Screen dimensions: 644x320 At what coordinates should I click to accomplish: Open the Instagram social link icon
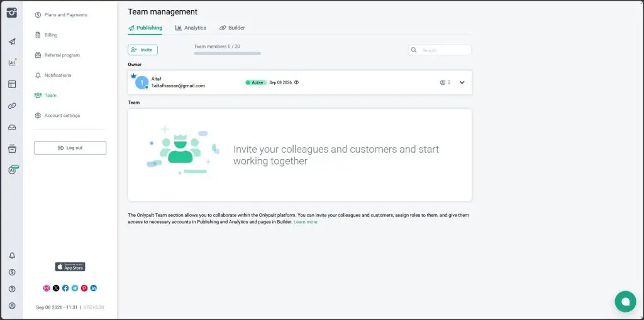[x=47, y=288]
